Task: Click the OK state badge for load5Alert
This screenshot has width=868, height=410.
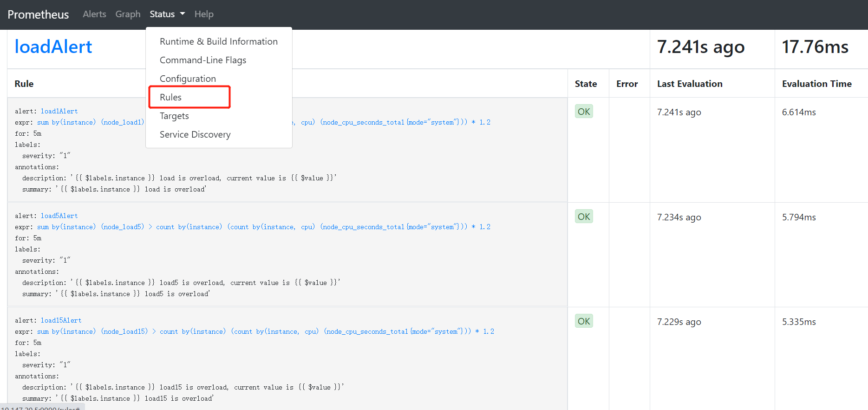Action: (x=584, y=217)
